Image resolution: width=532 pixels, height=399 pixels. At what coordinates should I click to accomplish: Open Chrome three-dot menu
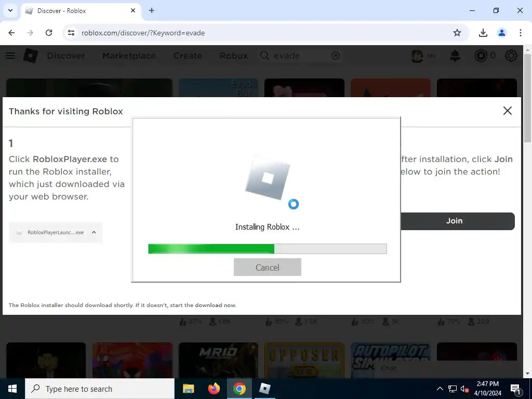pyautogui.click(x=520, y=33)
